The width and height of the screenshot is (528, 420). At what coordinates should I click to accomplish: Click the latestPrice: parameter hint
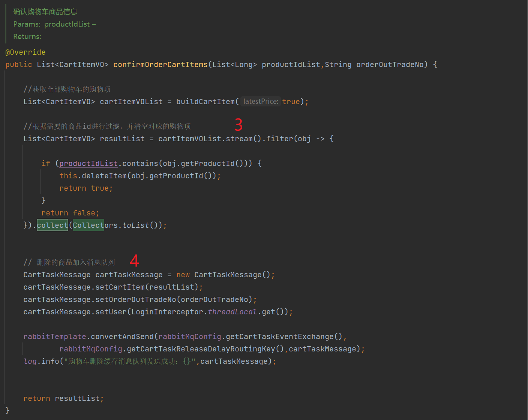tap(261, 102)
